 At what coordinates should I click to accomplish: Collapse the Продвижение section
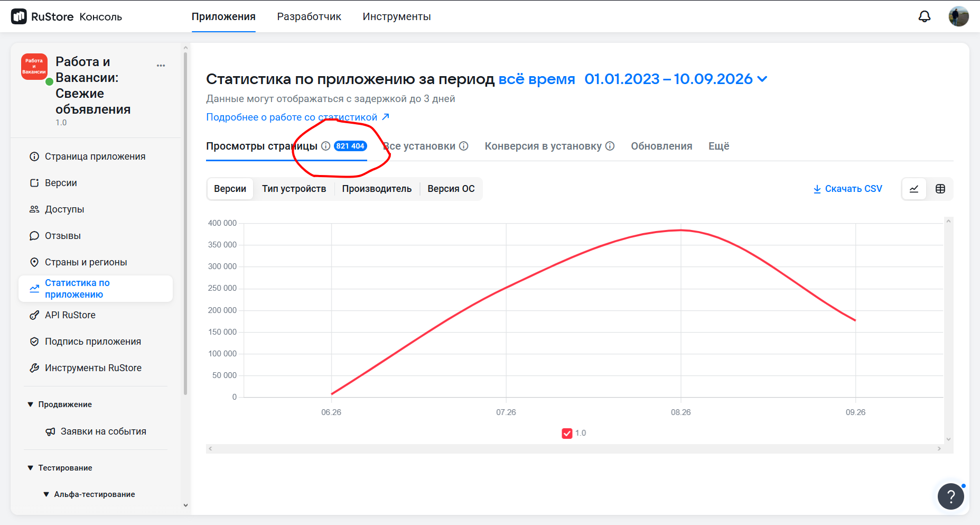[x=59, y=404]
